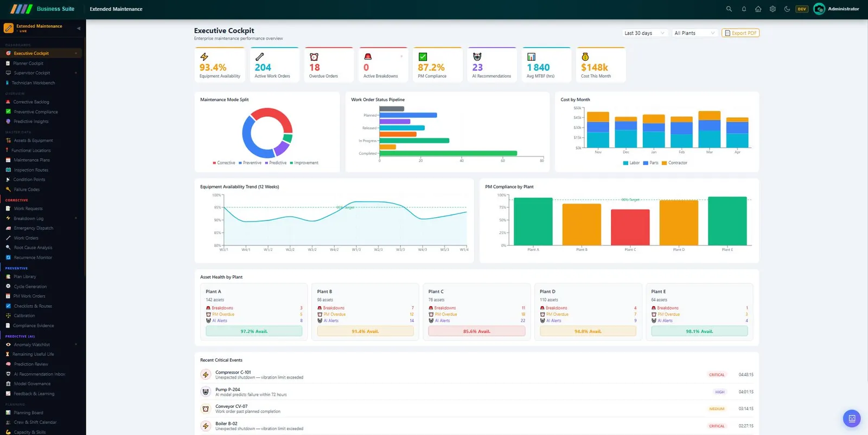Collapse the sidebar using the arrow icon
This screenshot has height=435, width=868.
(x=79, y=28)
